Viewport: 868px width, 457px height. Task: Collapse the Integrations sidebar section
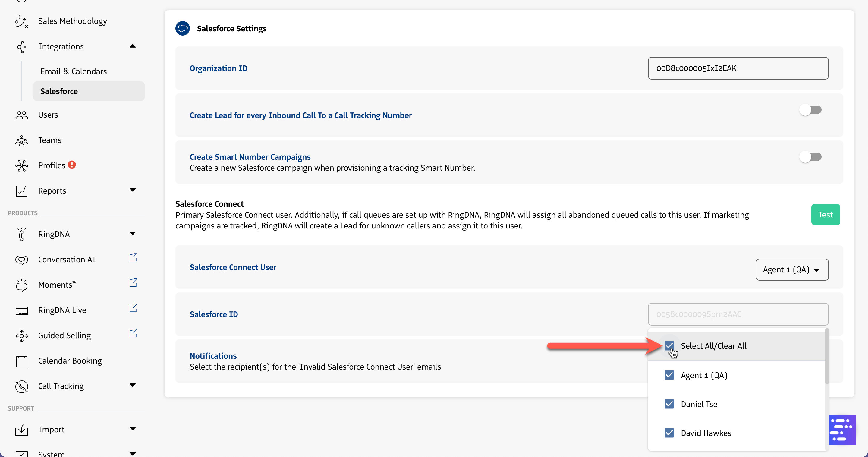coord(133,46)
